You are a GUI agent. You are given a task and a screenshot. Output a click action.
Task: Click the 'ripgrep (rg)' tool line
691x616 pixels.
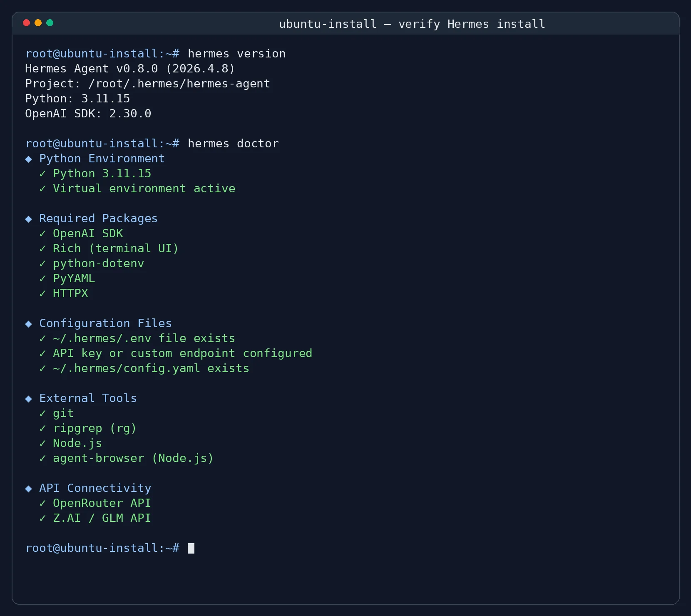point(95,428)
